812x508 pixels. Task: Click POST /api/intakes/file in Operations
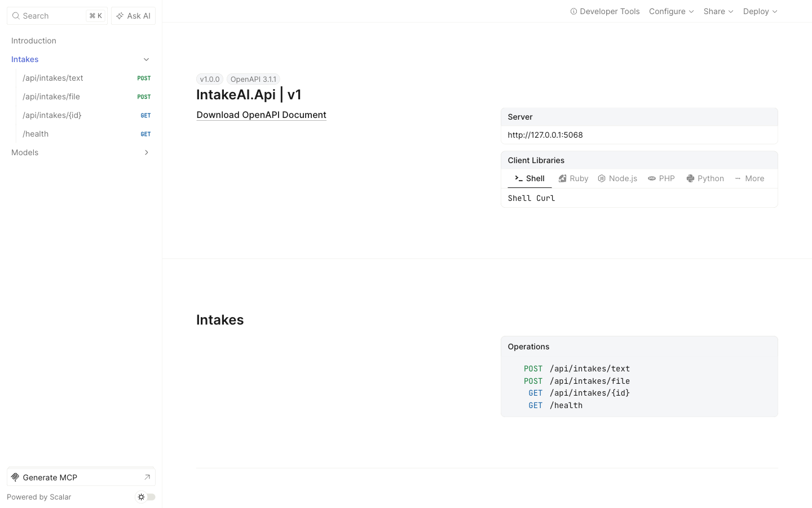(576, 381)
